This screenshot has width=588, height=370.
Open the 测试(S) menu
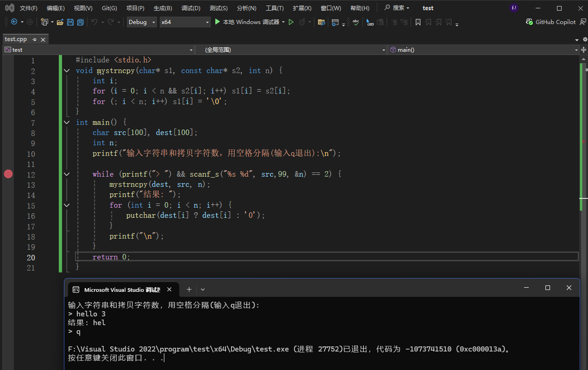pyautogui.click(x=219, y=8)
